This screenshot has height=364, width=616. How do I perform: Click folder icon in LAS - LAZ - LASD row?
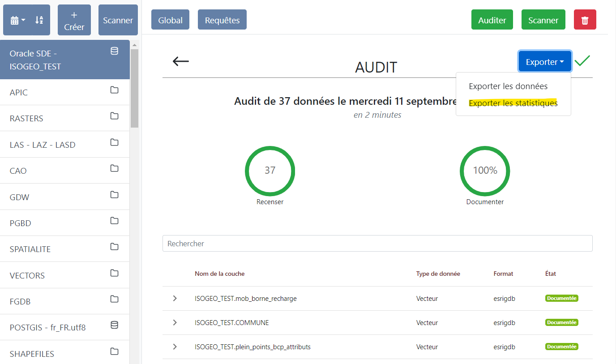tap(114, 142)
